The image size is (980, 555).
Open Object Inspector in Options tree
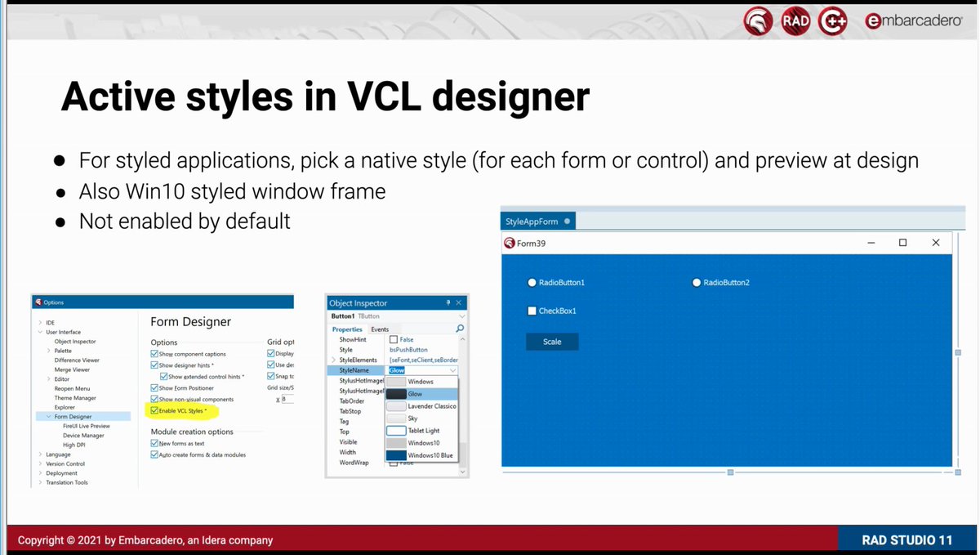tap(75, 342)
